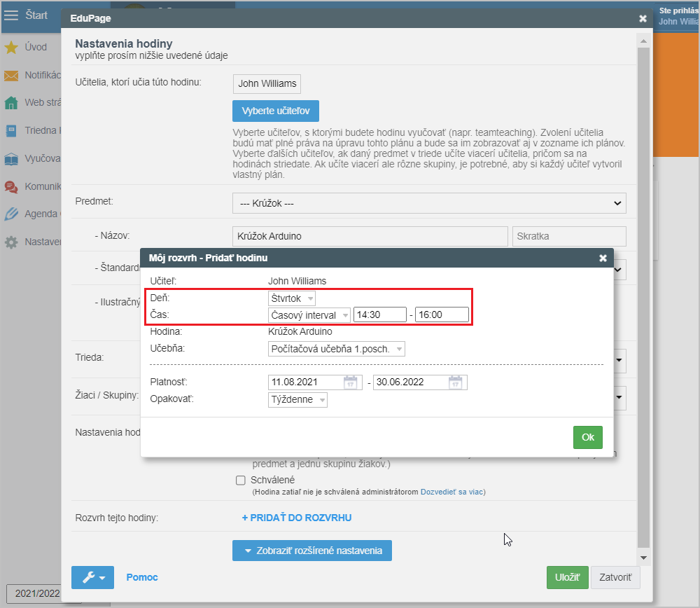This screenshot has width=700, height=608.
Task: Click the star icon for Úvod
Action: pos(11,48)
